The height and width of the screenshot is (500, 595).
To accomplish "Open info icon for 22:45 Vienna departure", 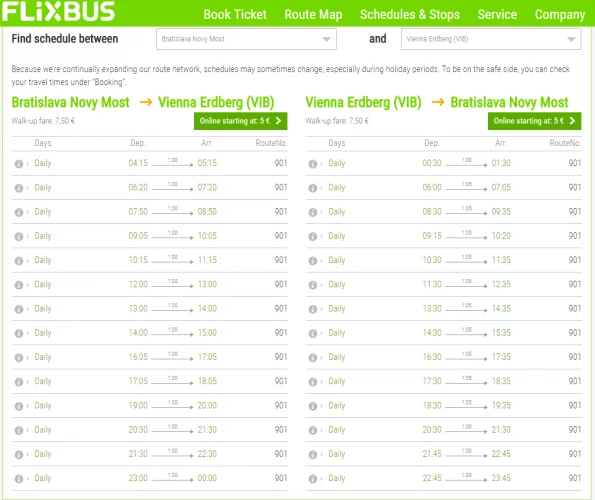I will click(x=313, y=479).
